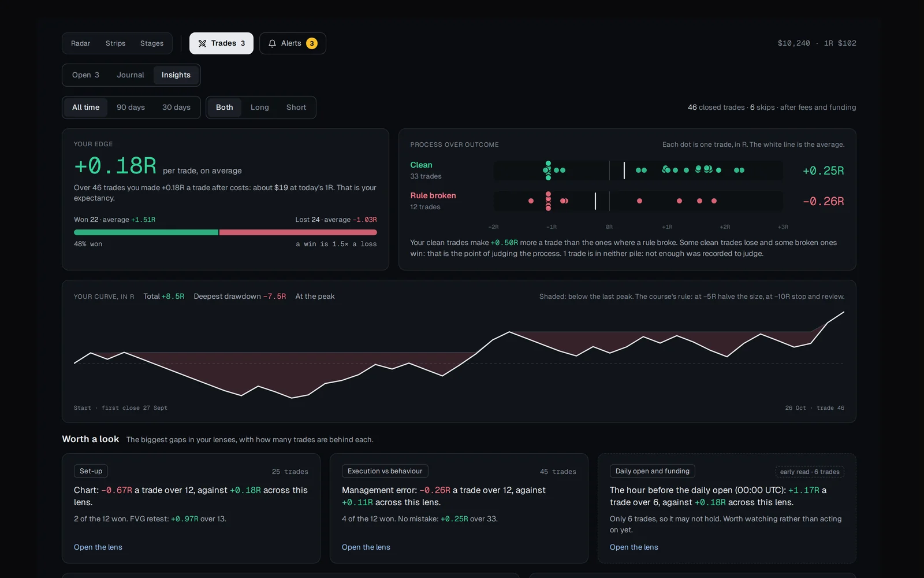The image size is (924, 578).
Task: Filter to Long trades only
Action: coord(260,108)
